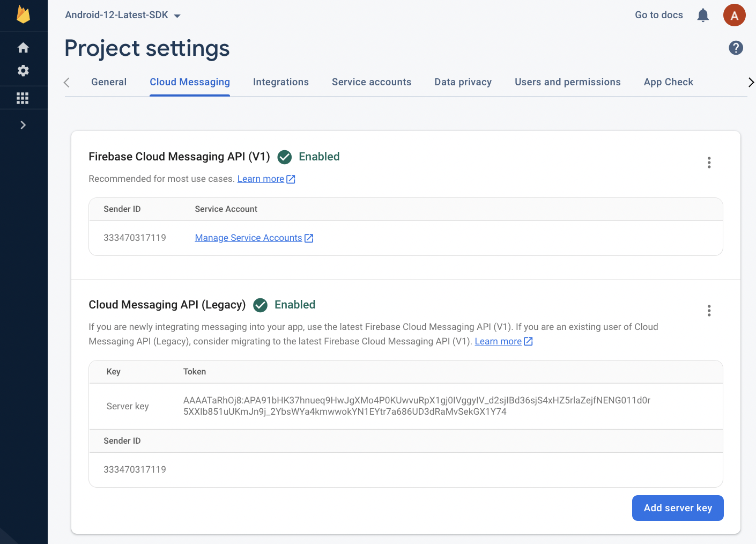The height and width of the screenshot is (544, 756).
Task: Open the Android-12-Latest-SDK project dropdown
Action: [123, 15]
